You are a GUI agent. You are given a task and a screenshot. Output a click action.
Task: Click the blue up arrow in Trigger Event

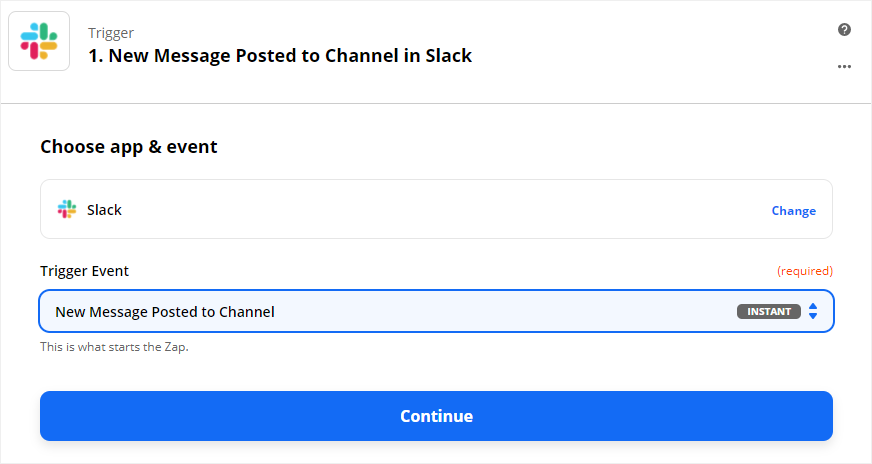point(813,306)
